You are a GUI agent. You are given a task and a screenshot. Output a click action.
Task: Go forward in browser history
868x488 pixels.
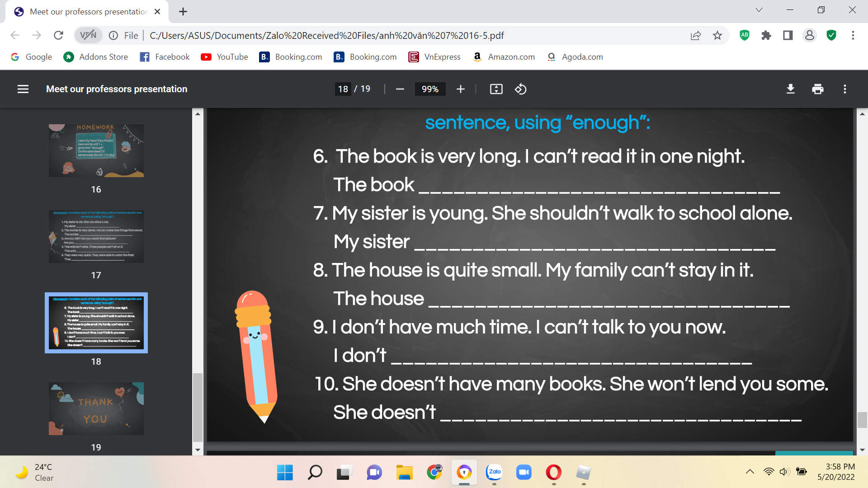point(37,35)
